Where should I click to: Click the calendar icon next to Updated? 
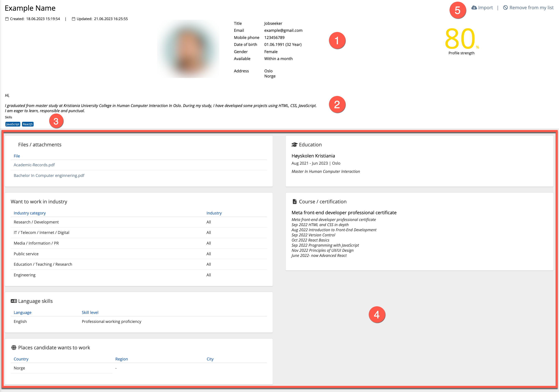click(74, 19)
